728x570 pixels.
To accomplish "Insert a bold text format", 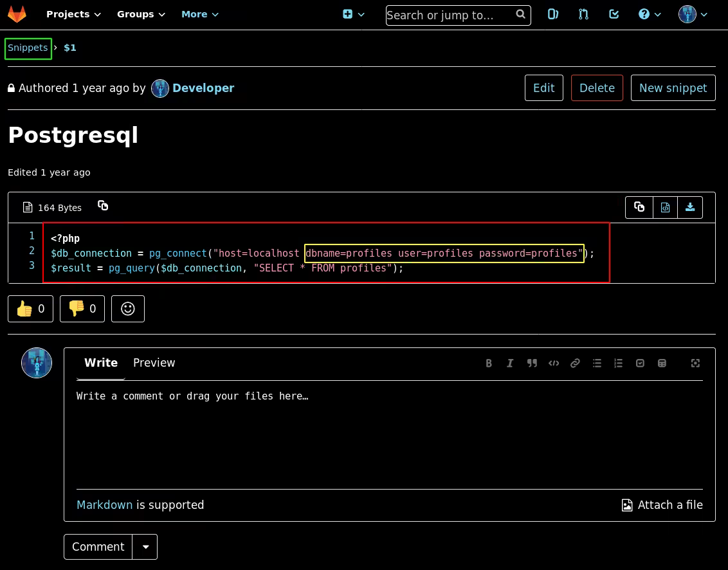I will [489, 363].
